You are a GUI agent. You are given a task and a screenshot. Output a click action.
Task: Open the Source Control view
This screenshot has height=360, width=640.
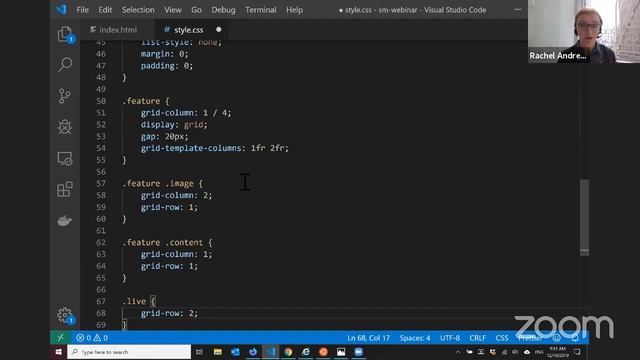tap(64, 96)
